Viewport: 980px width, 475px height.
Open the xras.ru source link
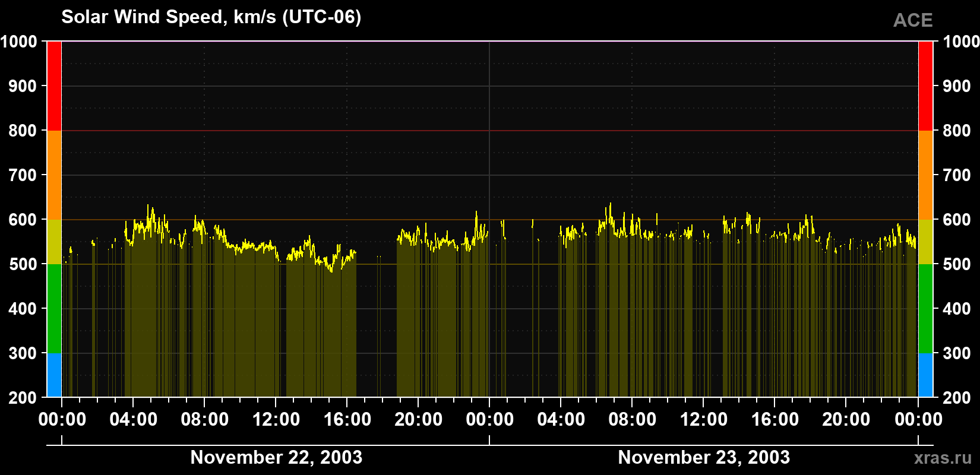pos(943,458)
